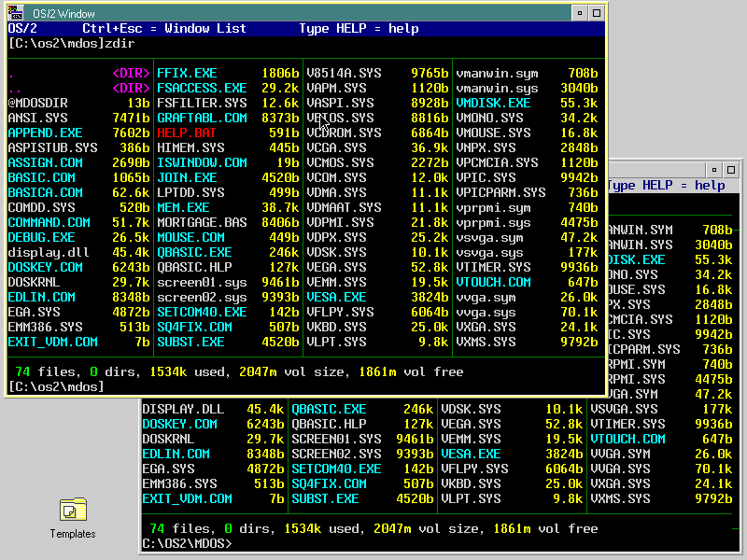Select VMOUSE.SYS in the front window
This screenshot has height=560, width=747.
493,133
